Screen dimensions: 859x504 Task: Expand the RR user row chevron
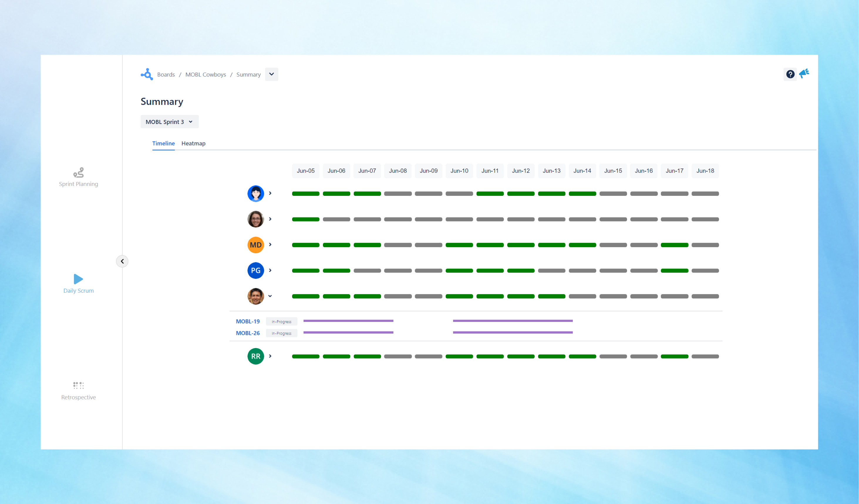tap(270, 356)
